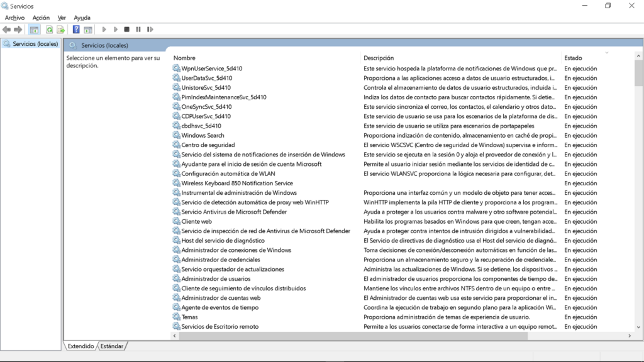Switch to the Extendido tab

click(x=81, y=346)
